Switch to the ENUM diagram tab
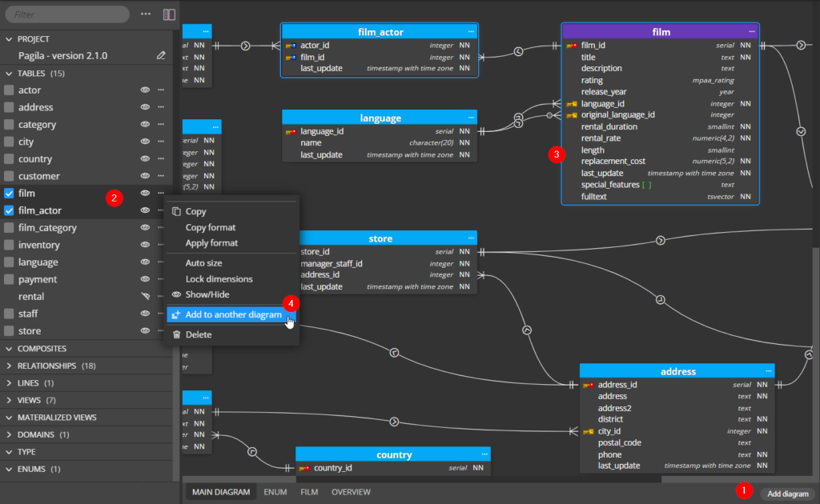Viewport: 820px width, 504px height. tap(275, 492)
